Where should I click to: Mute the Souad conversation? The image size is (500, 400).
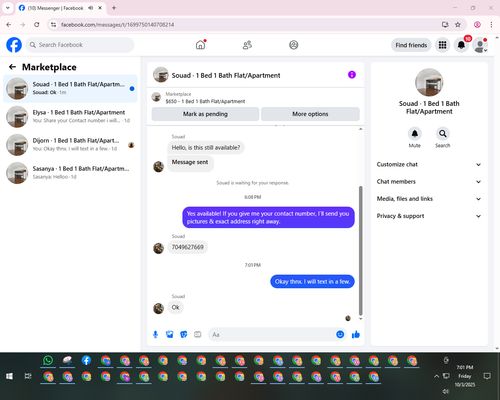click(x=415, y=134)
